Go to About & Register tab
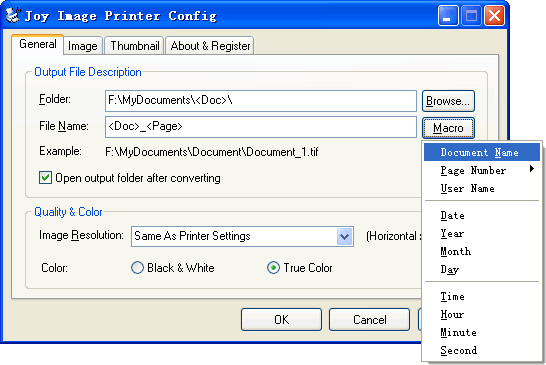This screenshot has width=546, height=365. coord(210,46)
